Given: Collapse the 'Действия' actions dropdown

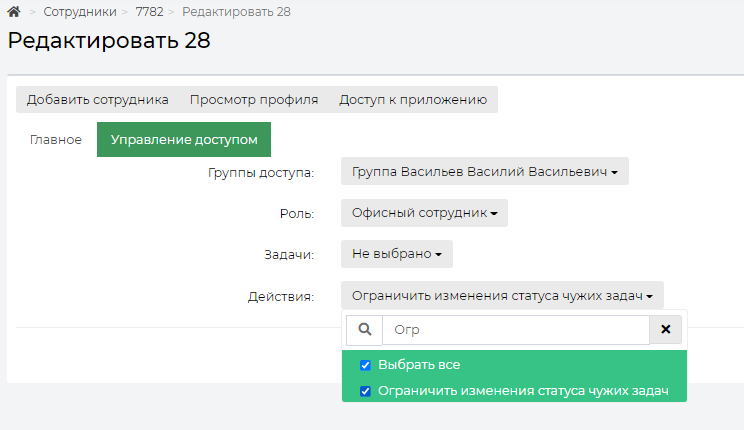Looking at the screenshot, I should click(x=502, y=296).
